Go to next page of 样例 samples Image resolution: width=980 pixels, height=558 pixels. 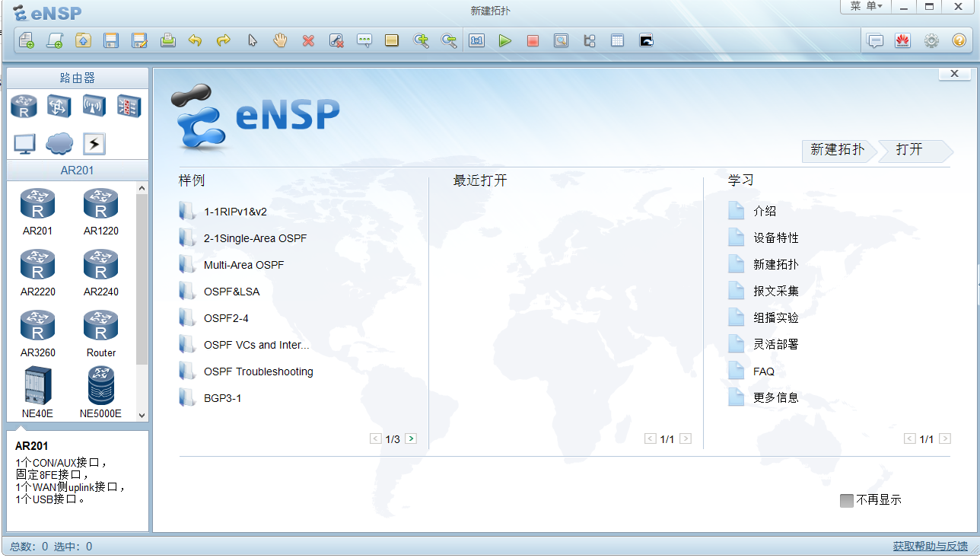coord(411,438)
